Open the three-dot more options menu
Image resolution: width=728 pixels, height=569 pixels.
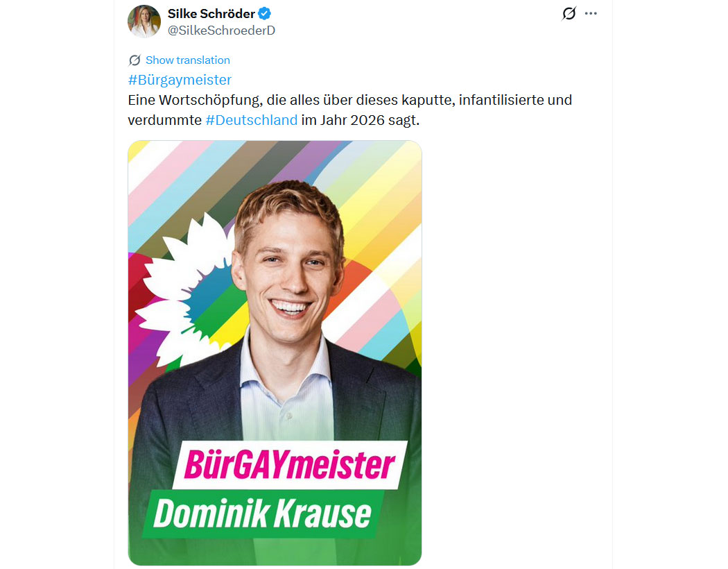[591, 14]
